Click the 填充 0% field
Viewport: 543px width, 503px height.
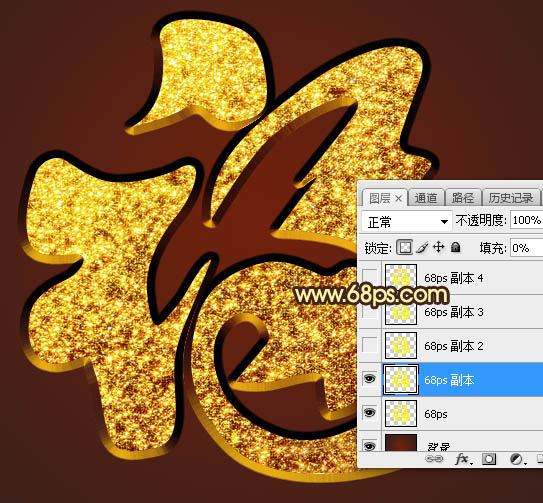(526, 248)
